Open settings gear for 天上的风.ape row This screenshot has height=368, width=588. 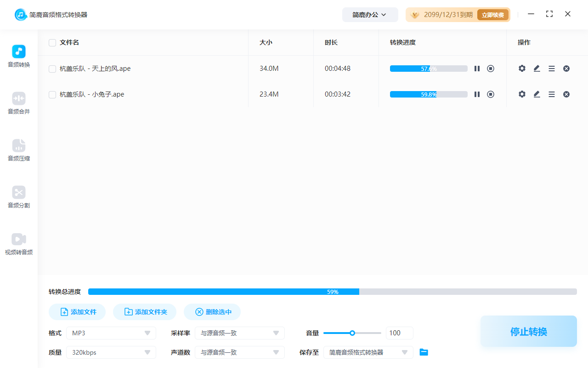[x=522, y=68]
